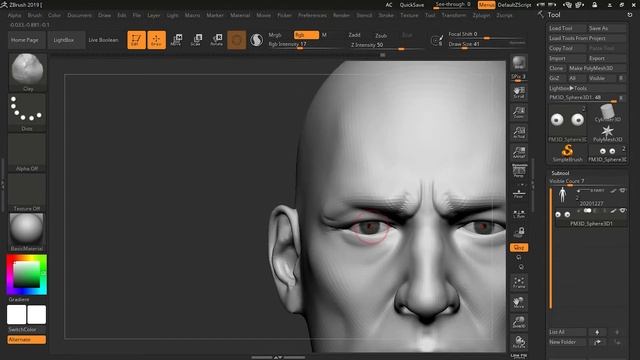Toggle the orange Qxyz rotation button
The width and height of the screenshot is (640, 360).
pyautogui.click(x=519, y=247)
